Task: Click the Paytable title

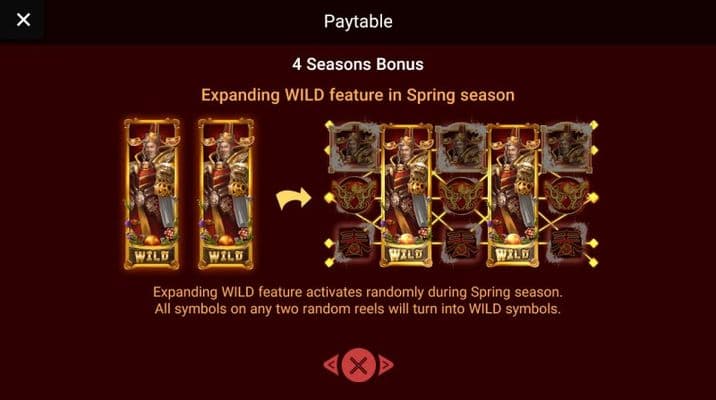Action: point(358,21)
